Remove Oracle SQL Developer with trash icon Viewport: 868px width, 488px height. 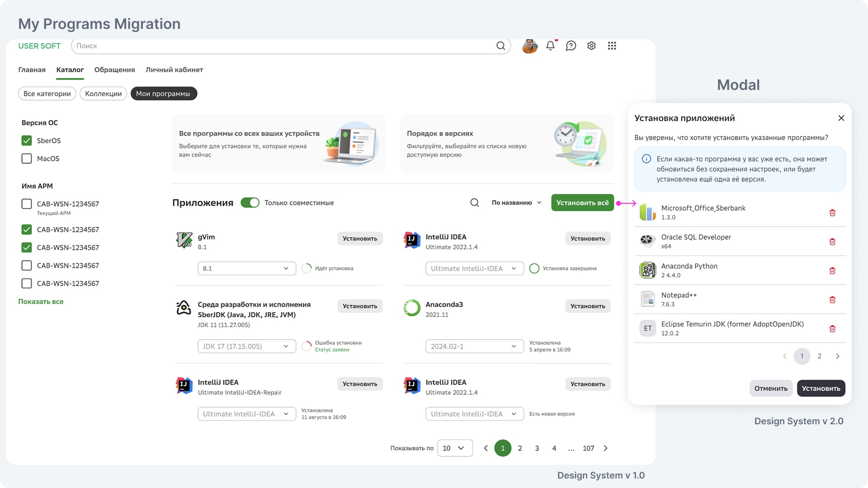pos(832,242)
